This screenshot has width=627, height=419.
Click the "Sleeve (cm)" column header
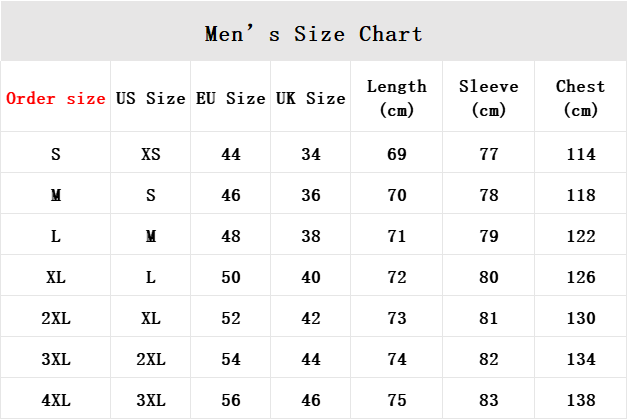tap(489, 98)
